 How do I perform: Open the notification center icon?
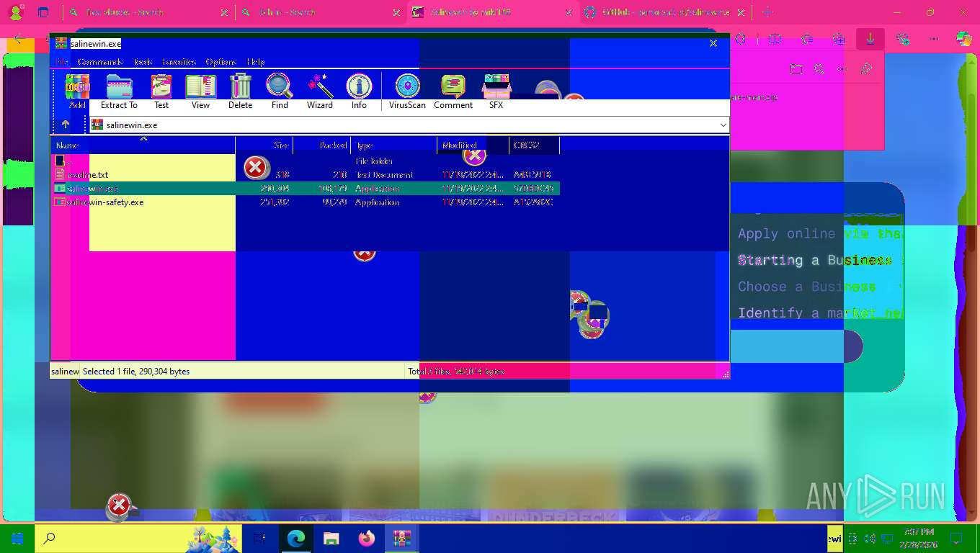(x=956, y=539)
